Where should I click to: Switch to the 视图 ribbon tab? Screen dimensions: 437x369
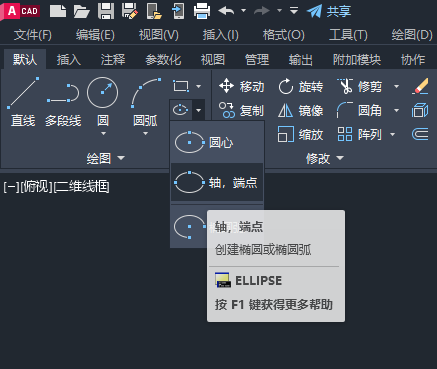coord(213,60)
